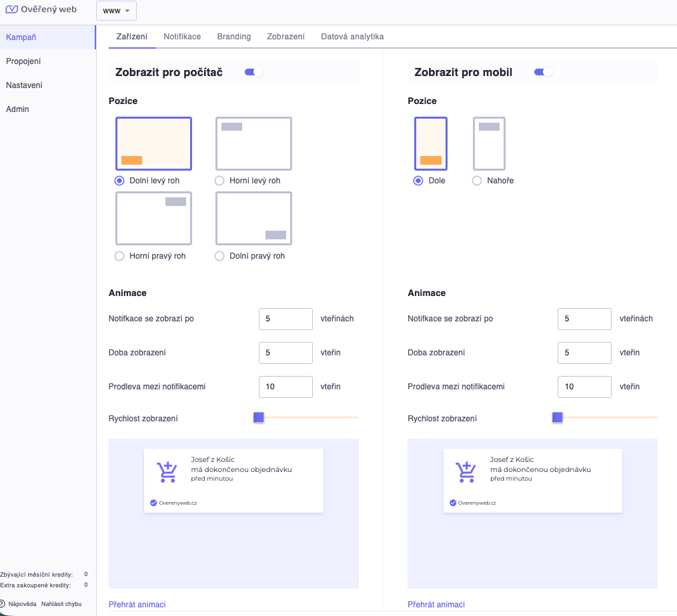Click the Ověřený web logo icon
Viewport: 677px width, 616px height.
coord(12,10)
